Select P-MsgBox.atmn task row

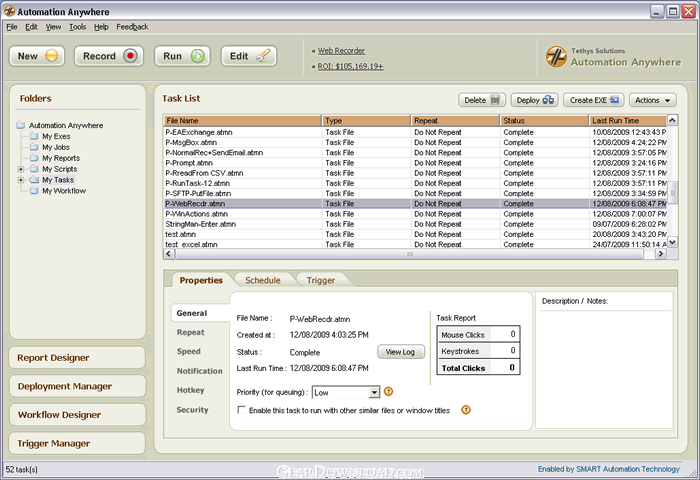(x=415, y=142)
